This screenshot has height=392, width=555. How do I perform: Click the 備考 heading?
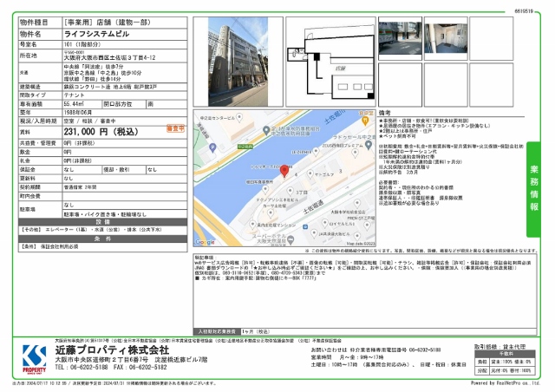[385, 113]
